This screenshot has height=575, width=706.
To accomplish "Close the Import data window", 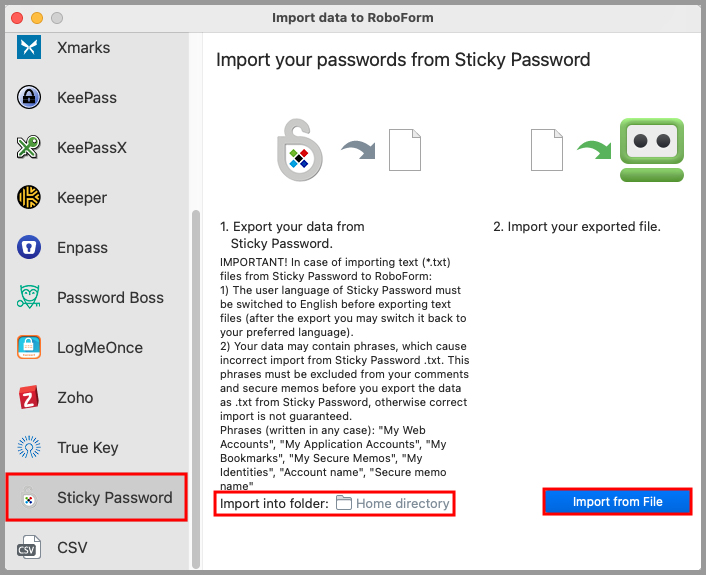I will point(18,18).
